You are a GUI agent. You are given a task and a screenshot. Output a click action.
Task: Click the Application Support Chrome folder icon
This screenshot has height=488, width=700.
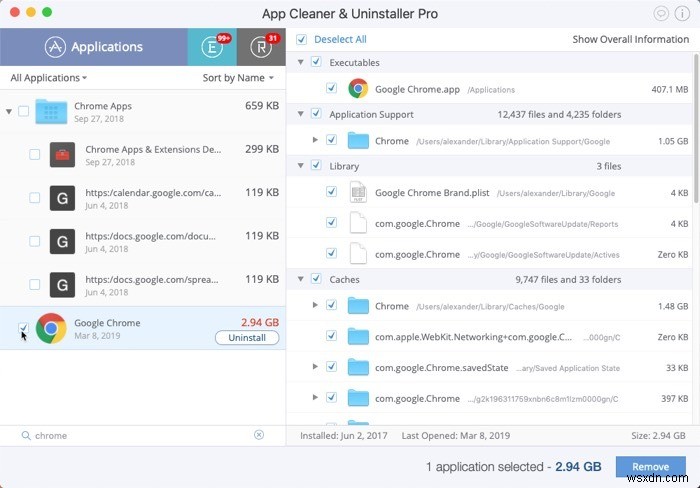(358, 141)
